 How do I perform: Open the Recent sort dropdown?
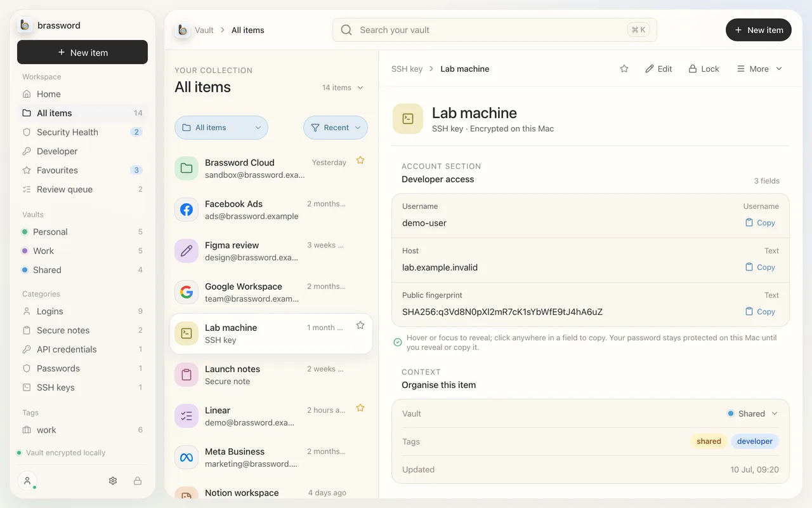click(x=336, y=128)
